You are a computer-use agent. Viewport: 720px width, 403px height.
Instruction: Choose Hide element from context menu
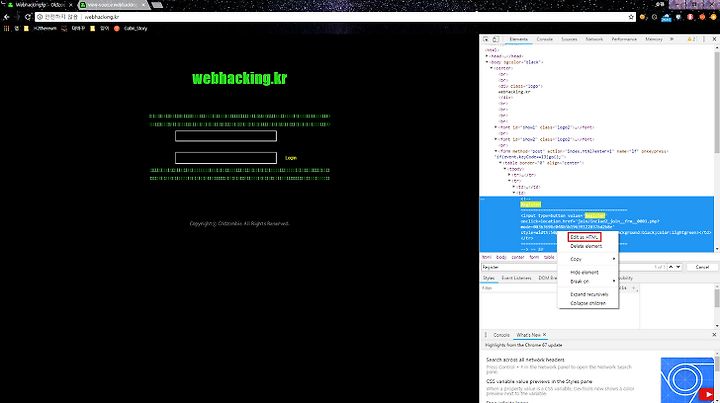coord(588,272)
